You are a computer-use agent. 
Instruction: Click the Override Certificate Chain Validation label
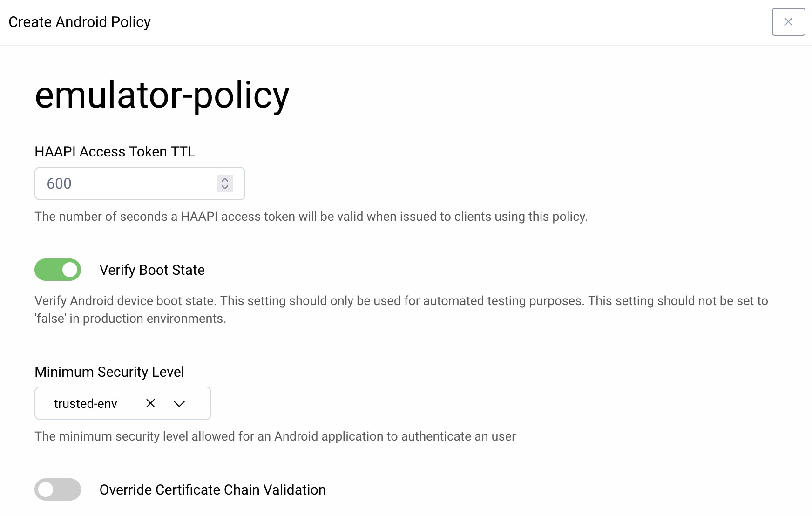coord(213,490)
